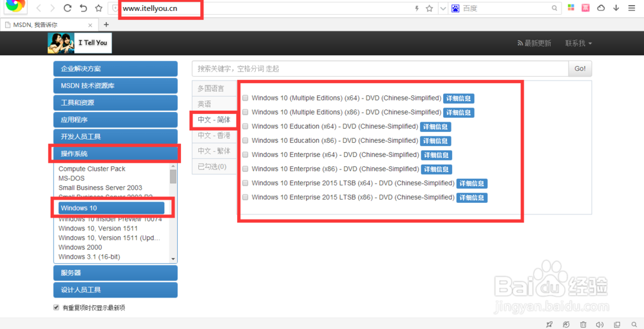Screen dimensions: 644x329
Task: Switch to the 多国语言 language tab
Action: pos(214,88)
